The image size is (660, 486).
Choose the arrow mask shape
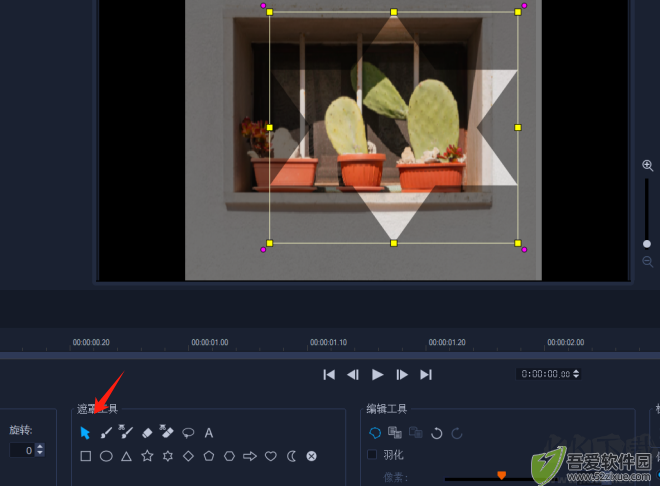coord(250,456)
